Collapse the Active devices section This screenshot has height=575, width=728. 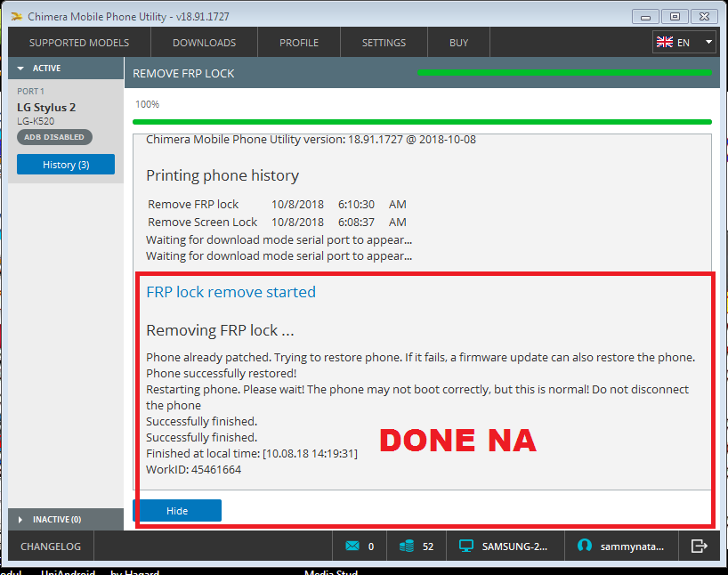(66, 69)
